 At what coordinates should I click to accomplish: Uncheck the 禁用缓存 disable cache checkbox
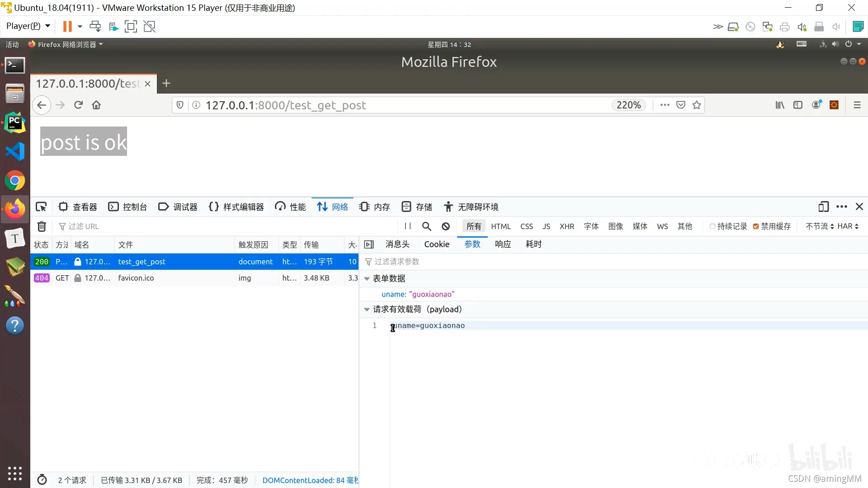click(756, 226)
